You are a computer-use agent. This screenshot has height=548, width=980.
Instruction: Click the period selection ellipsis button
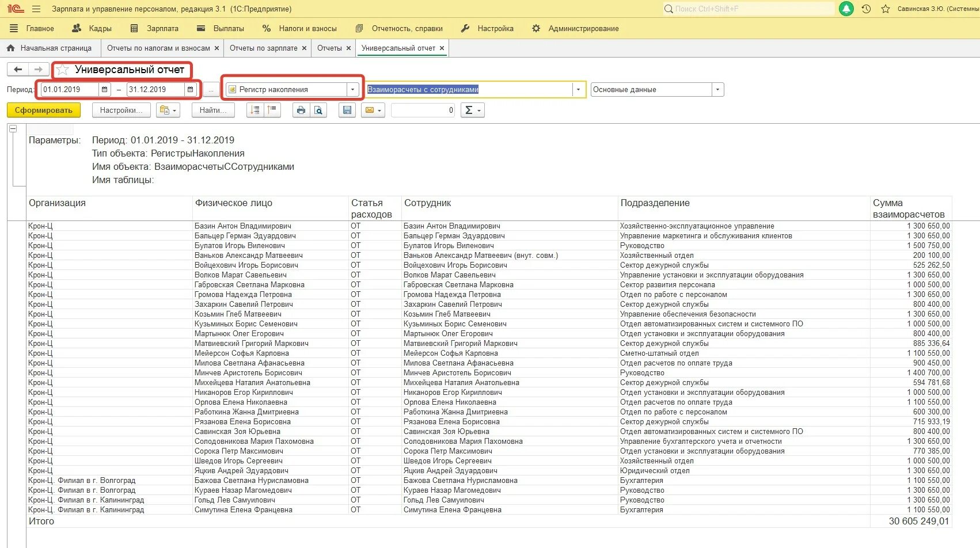pos(211,89)
